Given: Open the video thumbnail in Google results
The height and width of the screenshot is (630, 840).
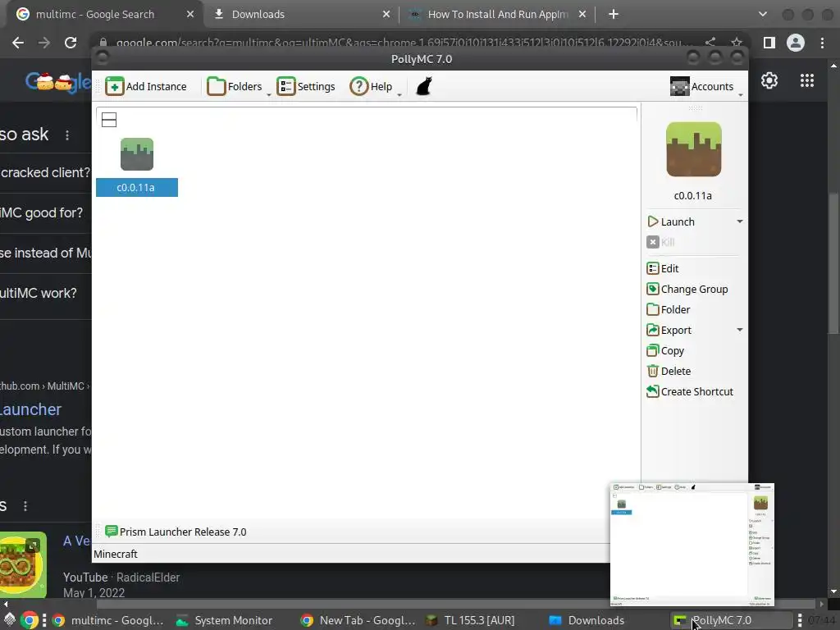Looking at the screenshot, I should (23, 564).
